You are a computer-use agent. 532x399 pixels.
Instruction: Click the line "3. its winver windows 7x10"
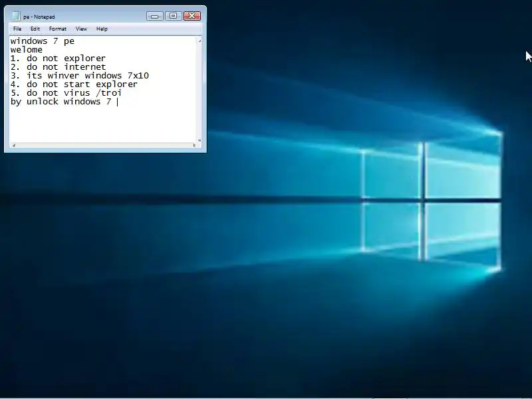pos(80,76)
